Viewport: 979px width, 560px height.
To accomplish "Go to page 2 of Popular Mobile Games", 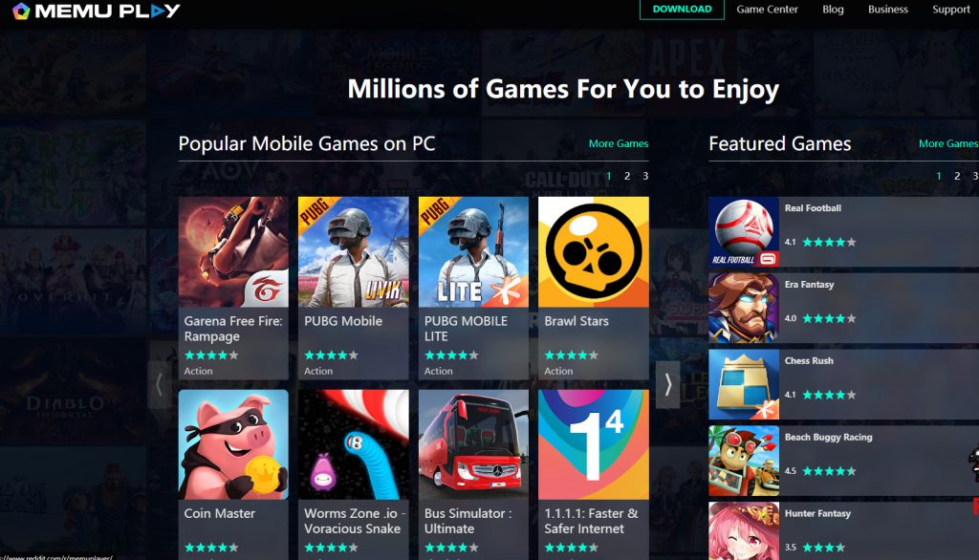I will coord(627,176).
